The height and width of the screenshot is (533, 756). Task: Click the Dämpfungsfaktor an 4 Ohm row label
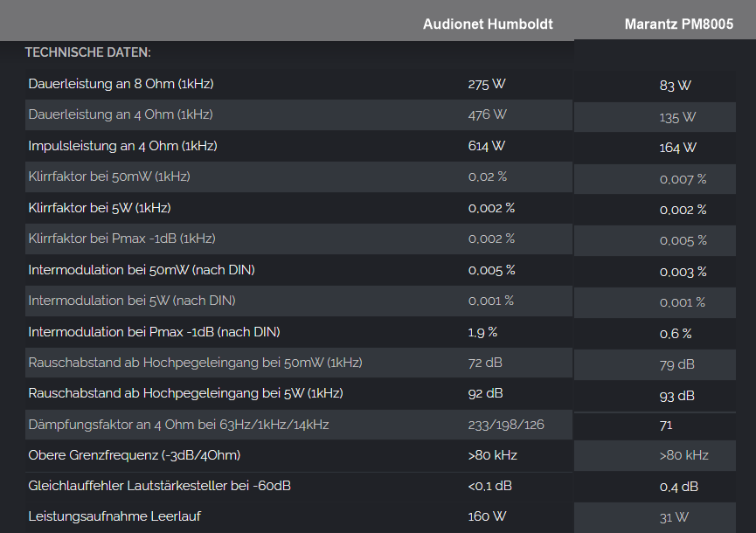click(178, 425)
